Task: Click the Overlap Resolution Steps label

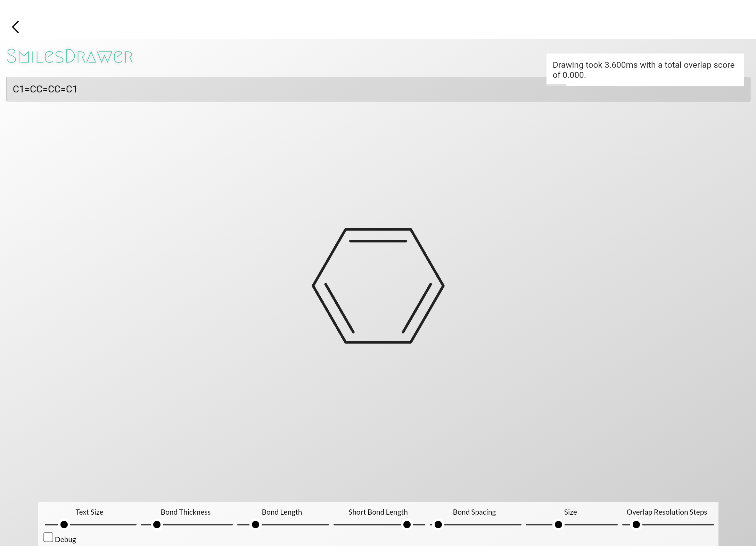Action: coord(667,512)
